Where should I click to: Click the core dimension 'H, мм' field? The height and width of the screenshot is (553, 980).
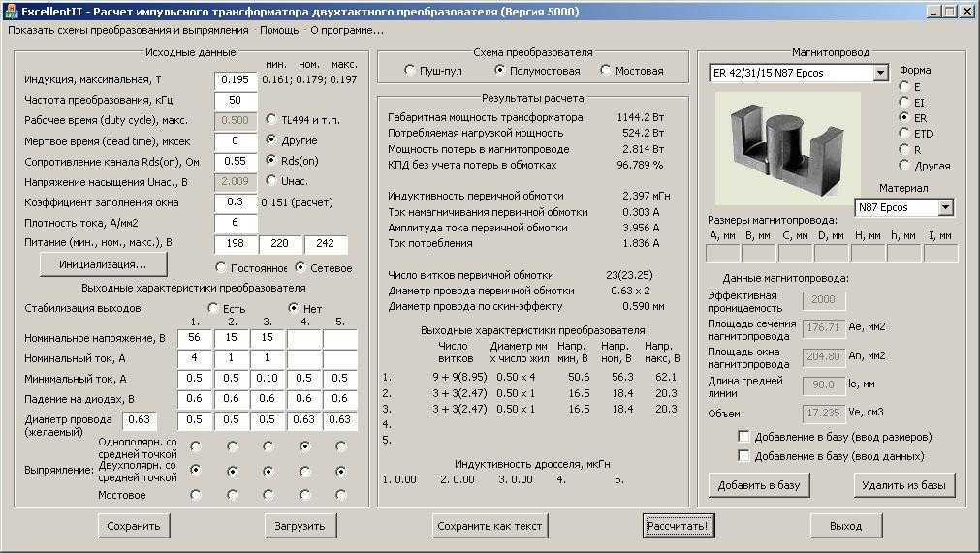pyautogui.click(x=869, y=254)
